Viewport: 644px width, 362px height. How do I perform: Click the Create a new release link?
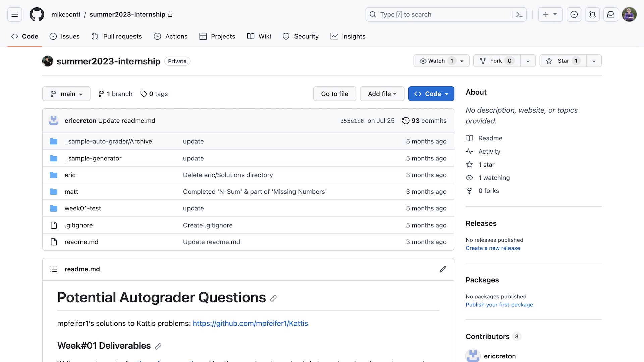pos(492,248)
